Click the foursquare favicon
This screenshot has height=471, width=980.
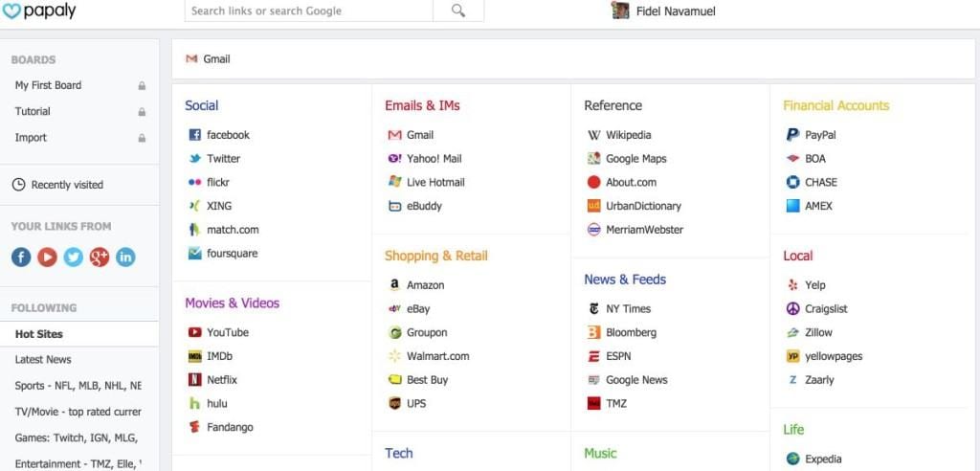pos(195,254)
